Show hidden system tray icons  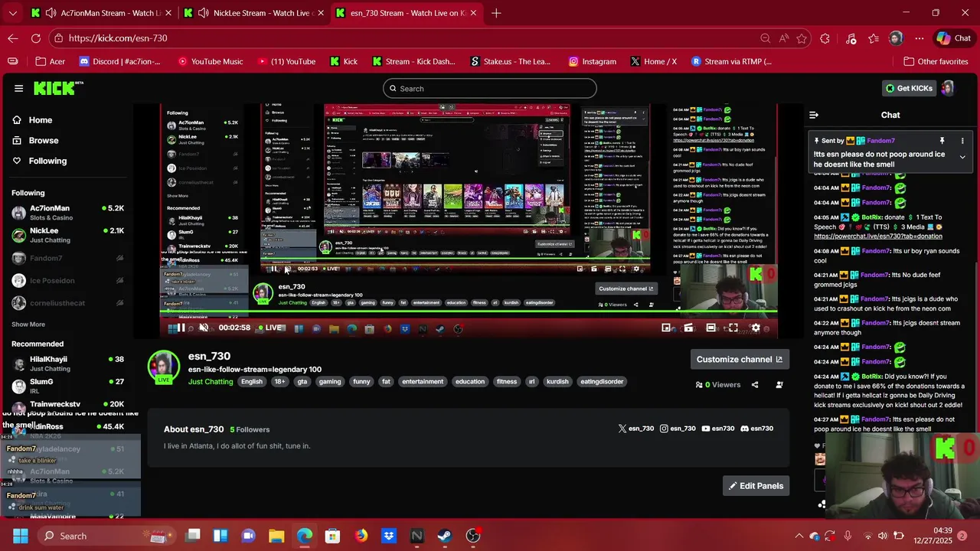(x=799, y=536)
